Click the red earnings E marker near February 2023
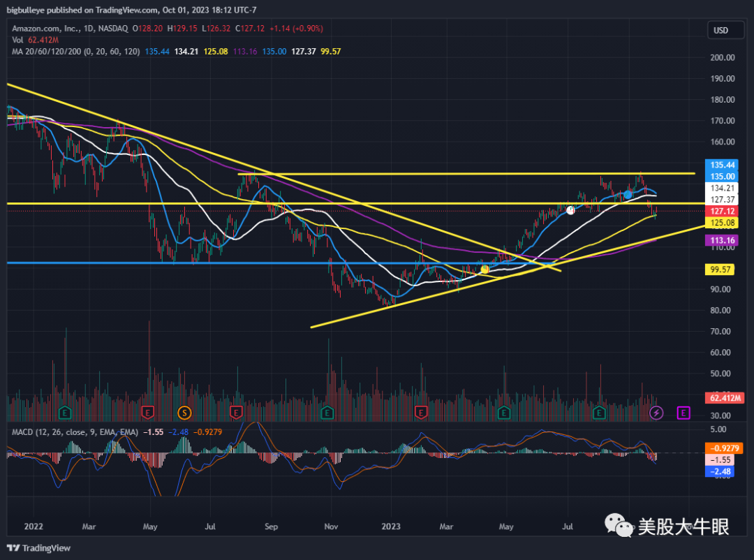 coord(421,412)
